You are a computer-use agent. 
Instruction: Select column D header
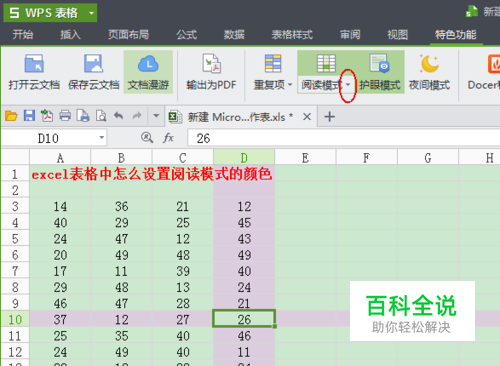click(x=244, y=157)
